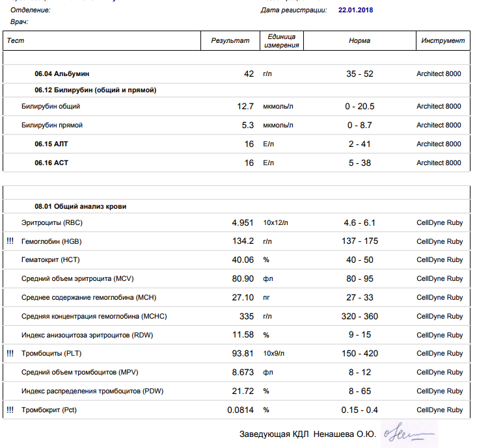
Task: Click the 06.12 Билирубин section heading
Action: pos(95,90)
